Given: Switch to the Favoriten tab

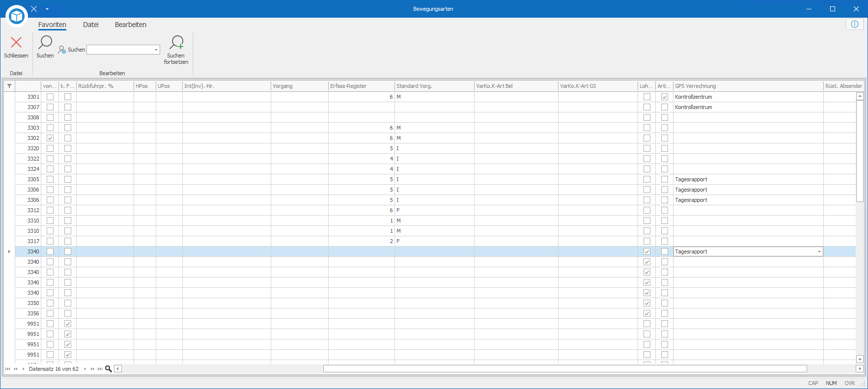Looking at the screenshot, I should (x=52, y=25).
